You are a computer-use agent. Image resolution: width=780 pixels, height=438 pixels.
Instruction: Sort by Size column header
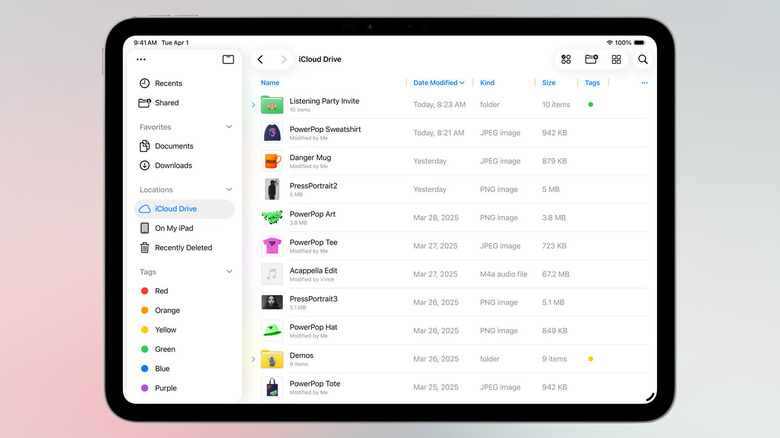tap(549, 83)
